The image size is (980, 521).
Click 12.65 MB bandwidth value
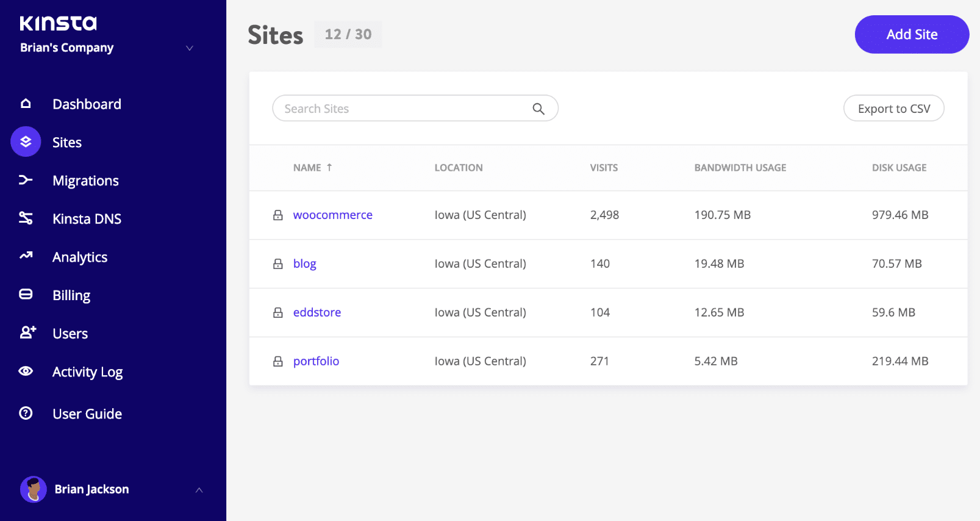719,312
